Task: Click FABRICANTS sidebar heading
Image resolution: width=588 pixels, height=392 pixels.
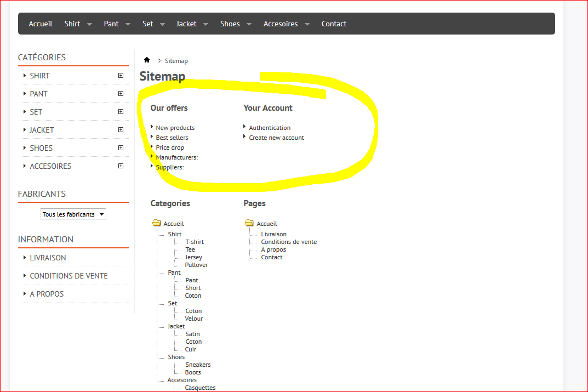Action: 42,194
